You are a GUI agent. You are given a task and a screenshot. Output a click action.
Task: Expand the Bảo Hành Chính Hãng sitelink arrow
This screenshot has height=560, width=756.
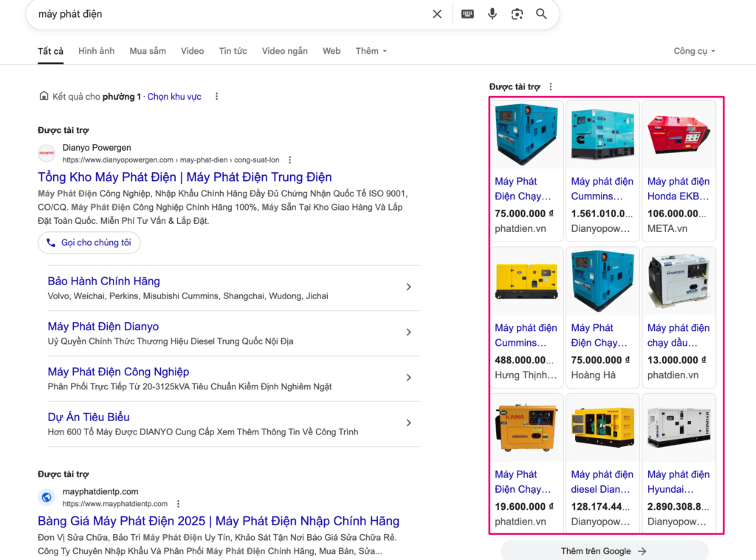[x=408, y=287]
